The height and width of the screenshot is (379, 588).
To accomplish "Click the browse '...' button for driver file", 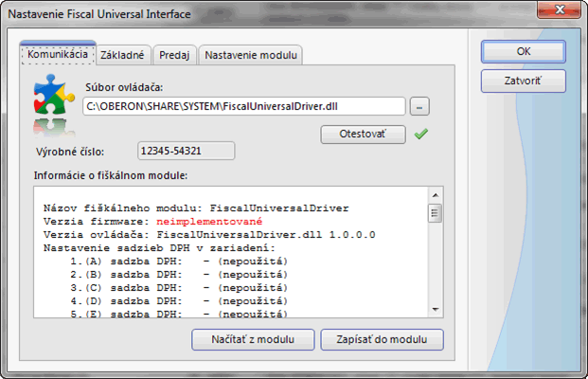I will pyautogui.click(x=421, y=106).
